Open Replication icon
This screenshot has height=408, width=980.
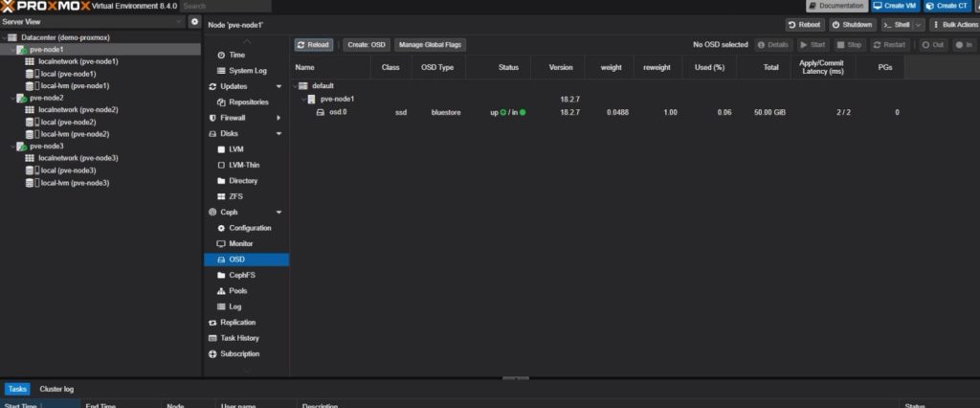[212, 322]
